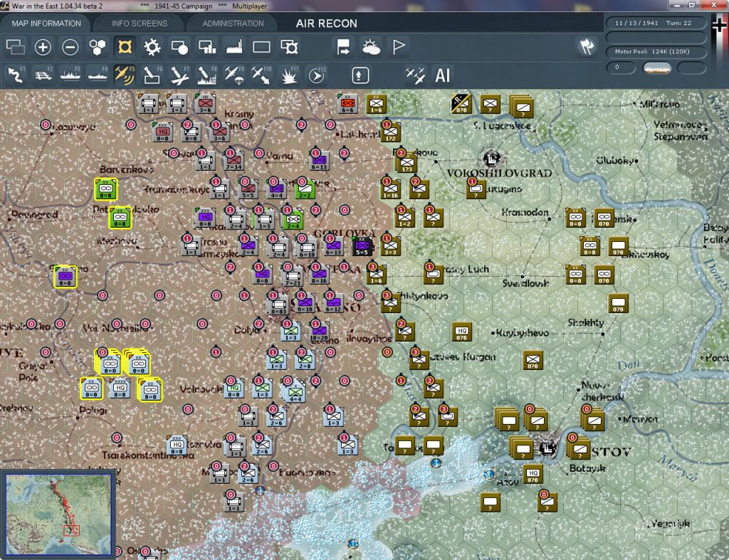Select the 8=16 purple unit counter
The height and width of the screenshot is (560, 729).
tap(320, 275)
